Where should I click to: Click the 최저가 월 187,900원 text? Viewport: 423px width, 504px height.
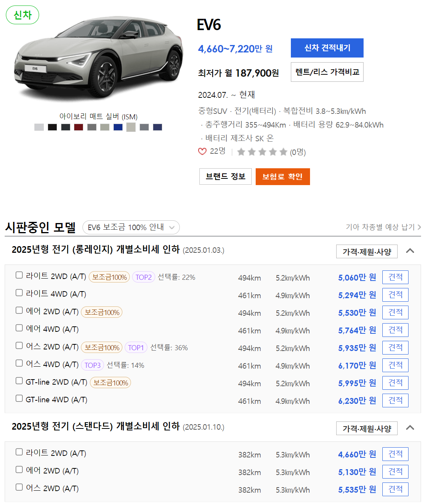pyautogui.click(x=238, y=73)
